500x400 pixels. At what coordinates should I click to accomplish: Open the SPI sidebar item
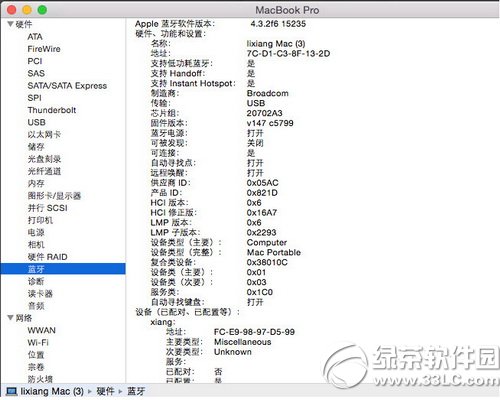(x=35, y=98)
